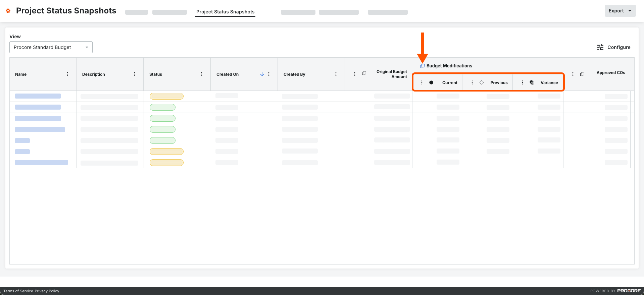Click the Description column header

[x=94, y=74]
